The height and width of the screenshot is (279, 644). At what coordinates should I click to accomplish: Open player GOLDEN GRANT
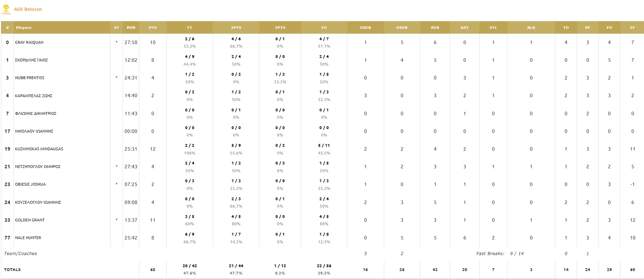tap(30, 220)
